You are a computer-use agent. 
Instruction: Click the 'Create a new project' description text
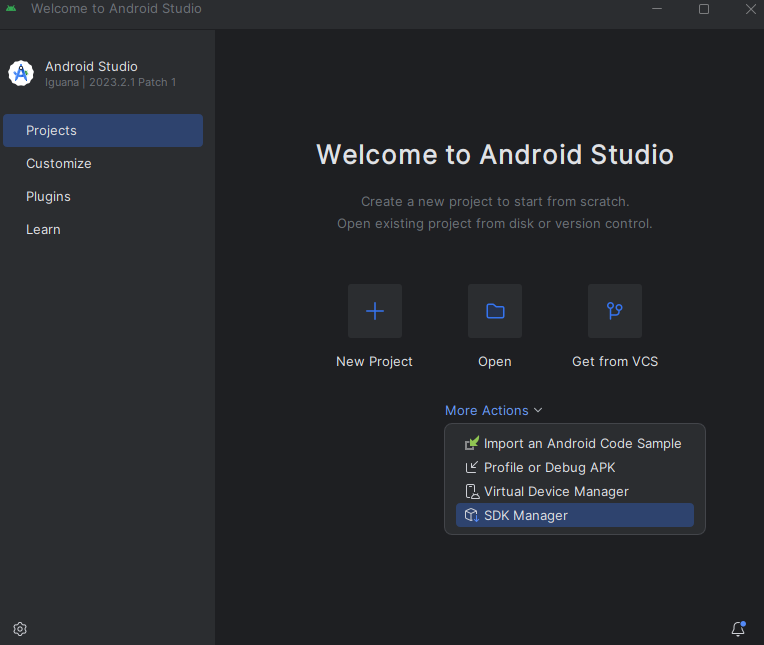coord(495,201)
